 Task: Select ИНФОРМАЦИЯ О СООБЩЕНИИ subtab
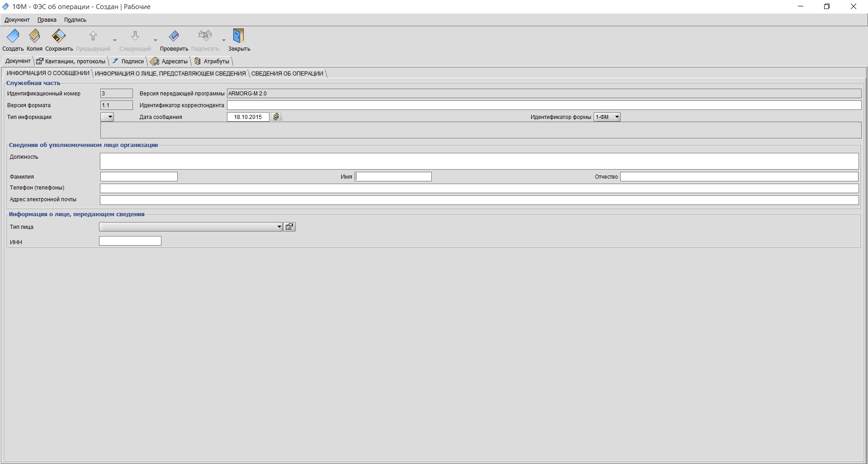coord(48,73)
